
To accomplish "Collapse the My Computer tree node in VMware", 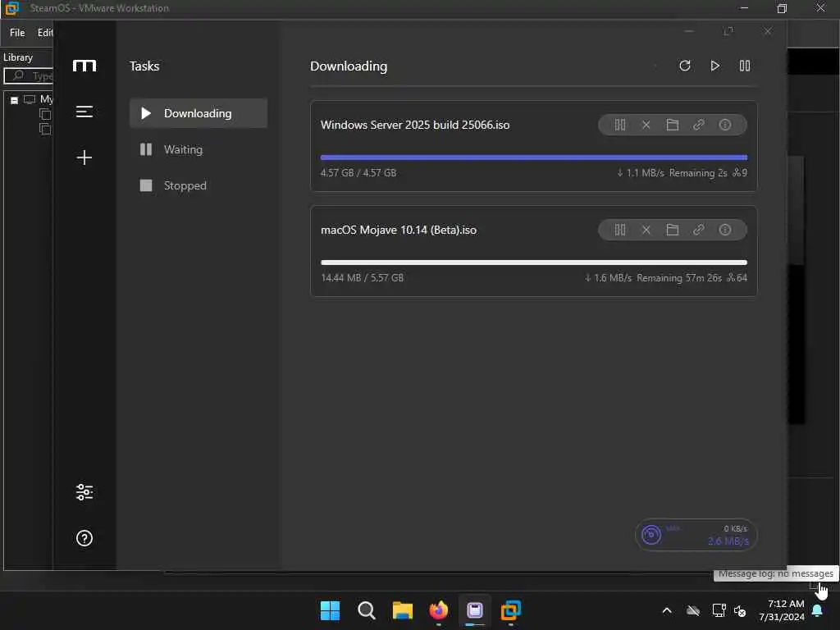I will (x=15, y=100).
